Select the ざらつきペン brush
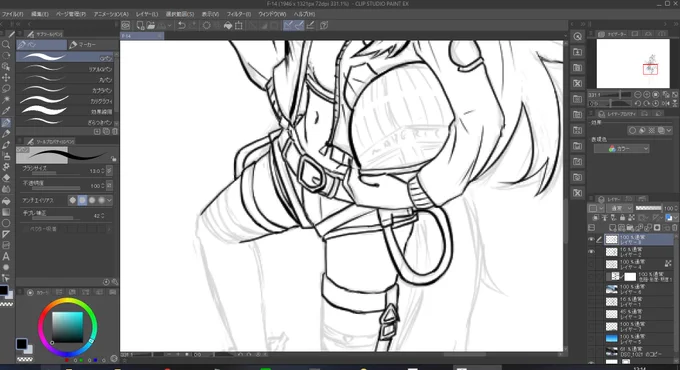The width and height of the screenshot is (680, 370). [65, 122]
